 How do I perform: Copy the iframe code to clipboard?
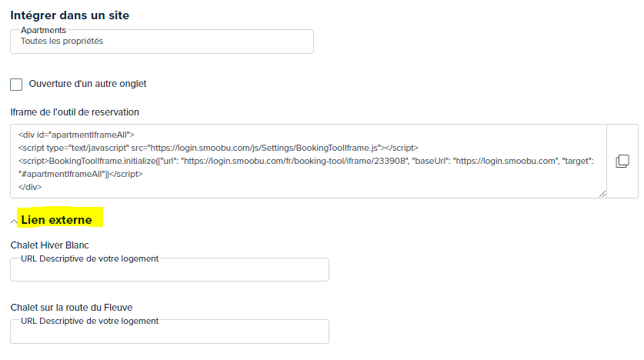tap(622, 161)
